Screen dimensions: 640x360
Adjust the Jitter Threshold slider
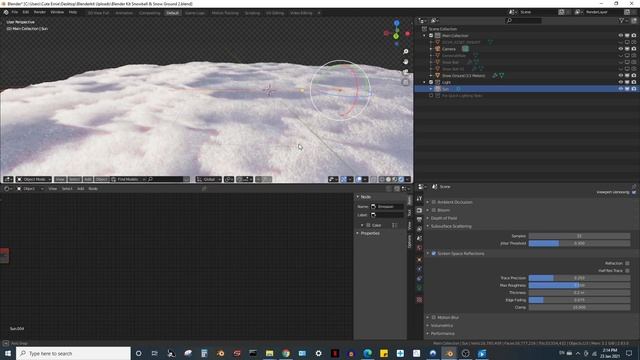[579, 243]
